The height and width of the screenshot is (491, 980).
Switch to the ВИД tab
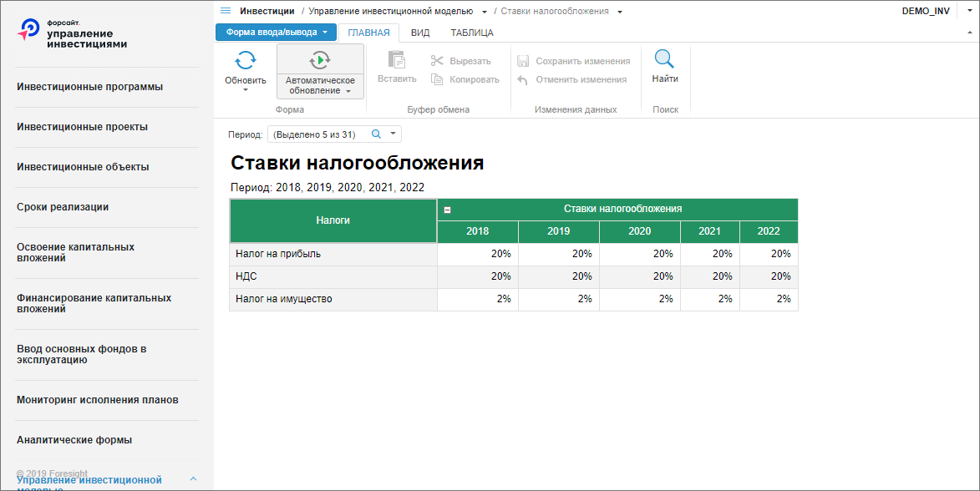[420, 33]
